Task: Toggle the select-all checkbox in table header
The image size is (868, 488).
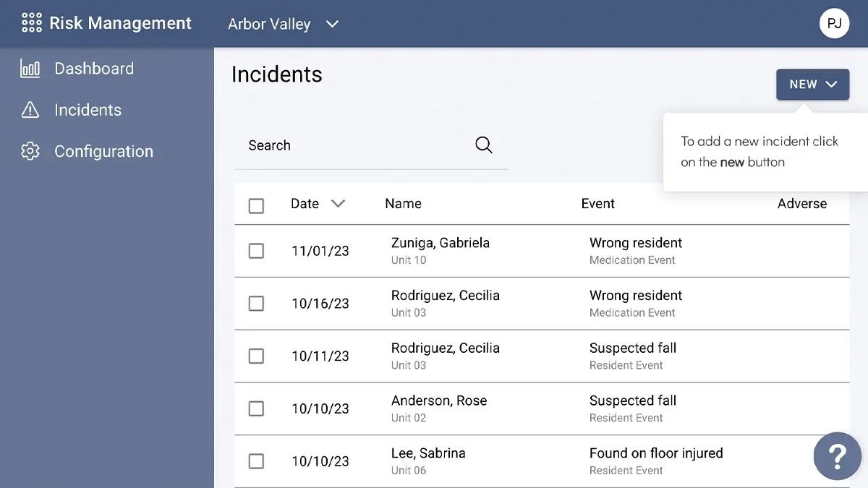Action: (256, 206)
